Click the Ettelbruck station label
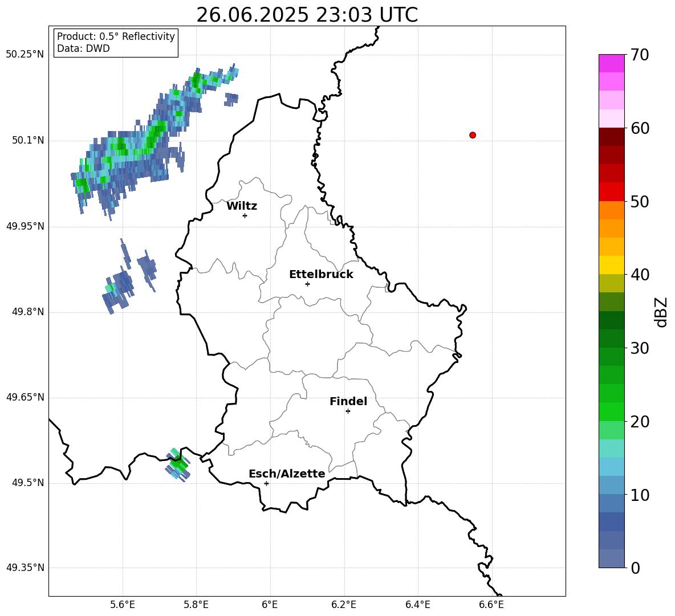 [x=321, y=275]
